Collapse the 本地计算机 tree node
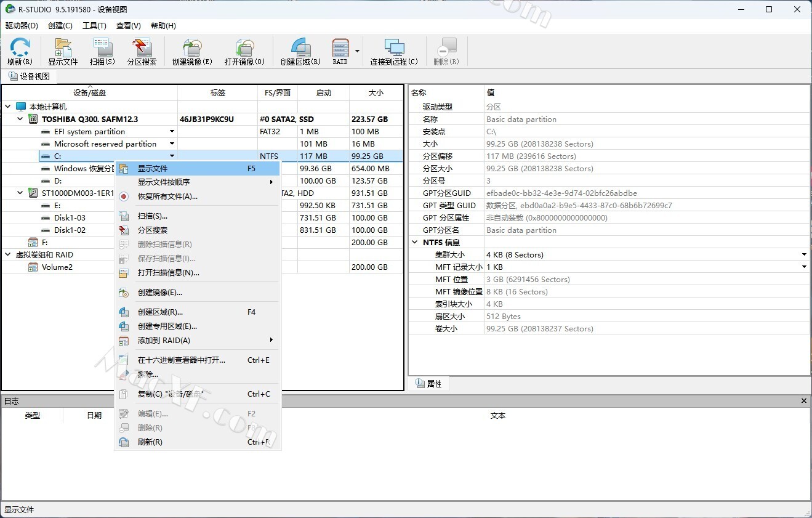812x518 pixels. coord(8,107)
